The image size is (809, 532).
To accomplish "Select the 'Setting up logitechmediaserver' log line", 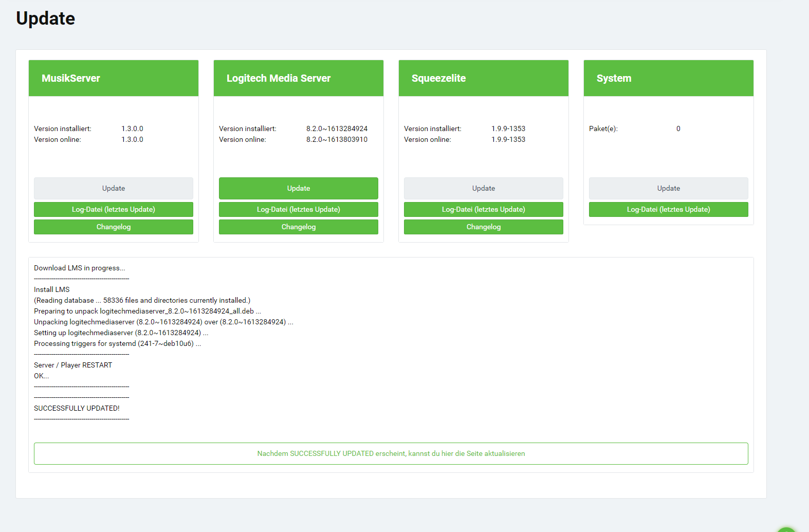I will pyautogui.click(x=121, y=333).
